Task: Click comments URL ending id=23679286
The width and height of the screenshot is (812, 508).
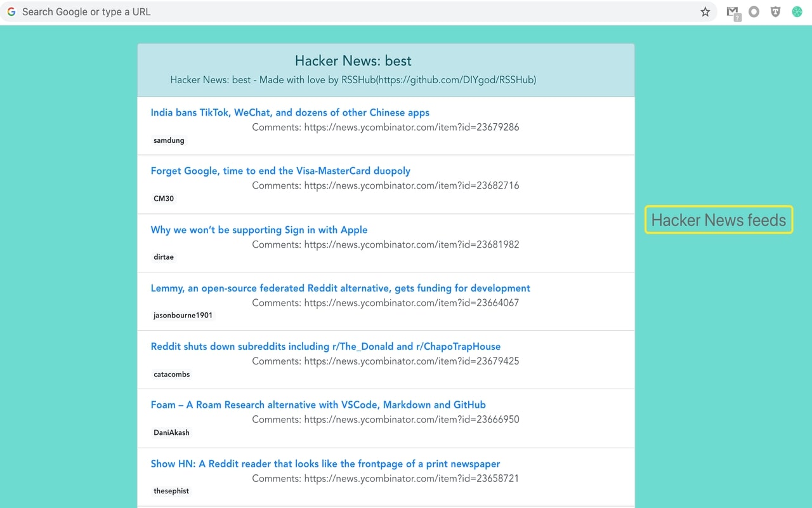Action: 412,127
